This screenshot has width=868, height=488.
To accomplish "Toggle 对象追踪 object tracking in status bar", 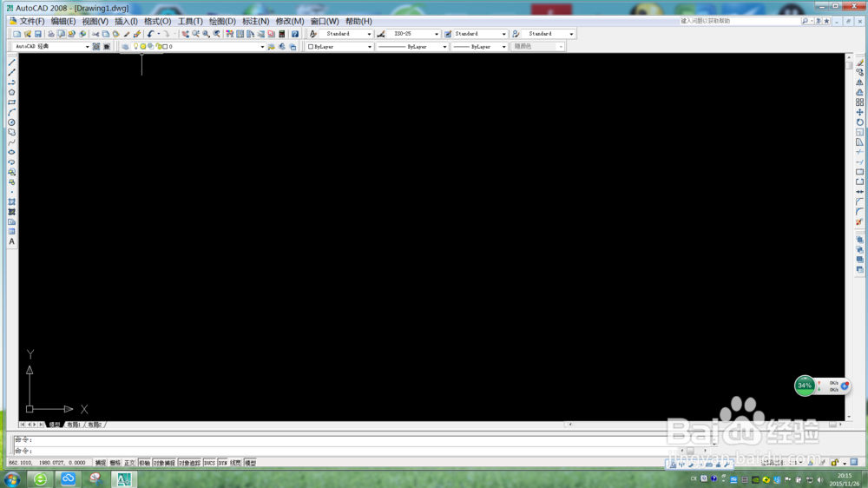I will [x=189, y=463].
